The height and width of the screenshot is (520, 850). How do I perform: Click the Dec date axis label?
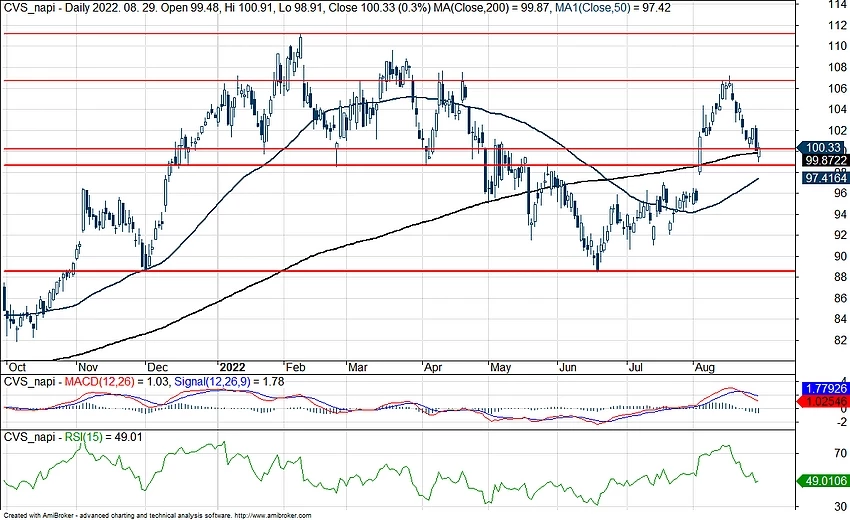click(158, 367)
